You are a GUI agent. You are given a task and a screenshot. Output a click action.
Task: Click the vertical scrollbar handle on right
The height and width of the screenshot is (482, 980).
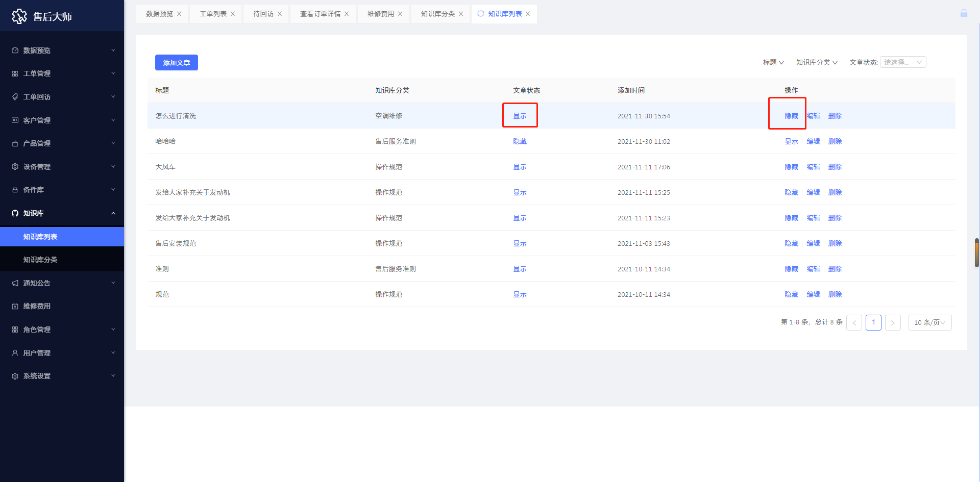pyautogui.click(x=976, y=252)
